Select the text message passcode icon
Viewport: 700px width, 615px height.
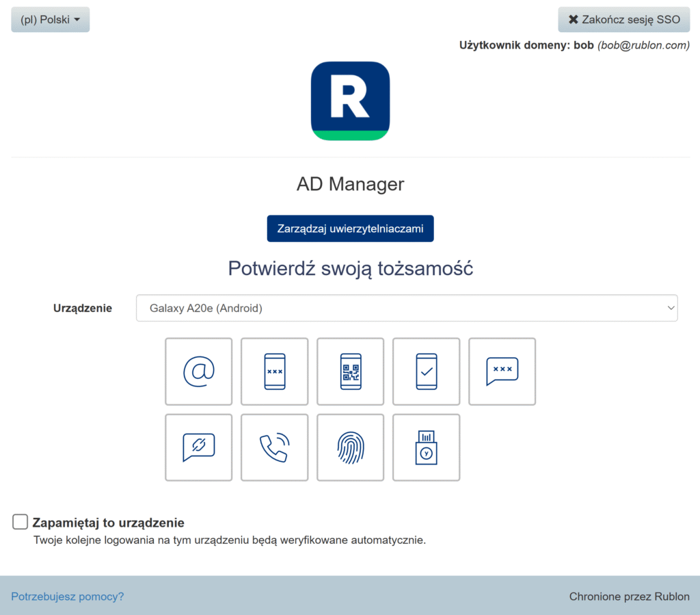pyautogui.click(x=502, y=371)
